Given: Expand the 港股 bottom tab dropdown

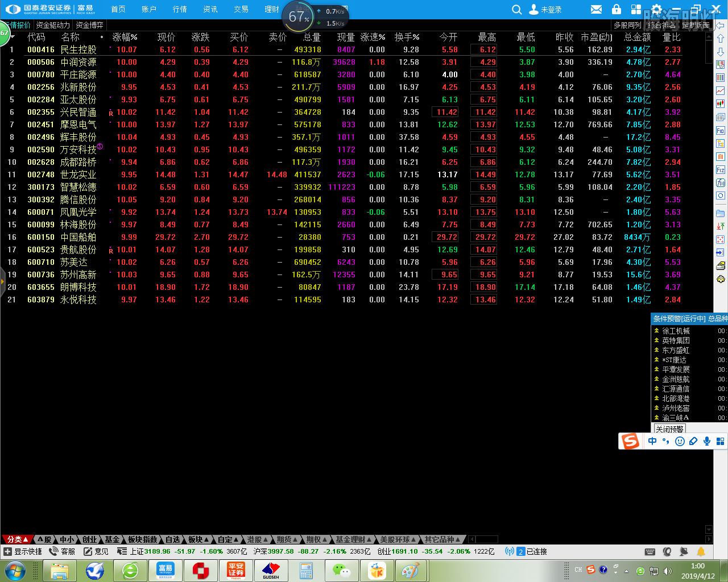Looking at the screenshot, I should 258,539.
